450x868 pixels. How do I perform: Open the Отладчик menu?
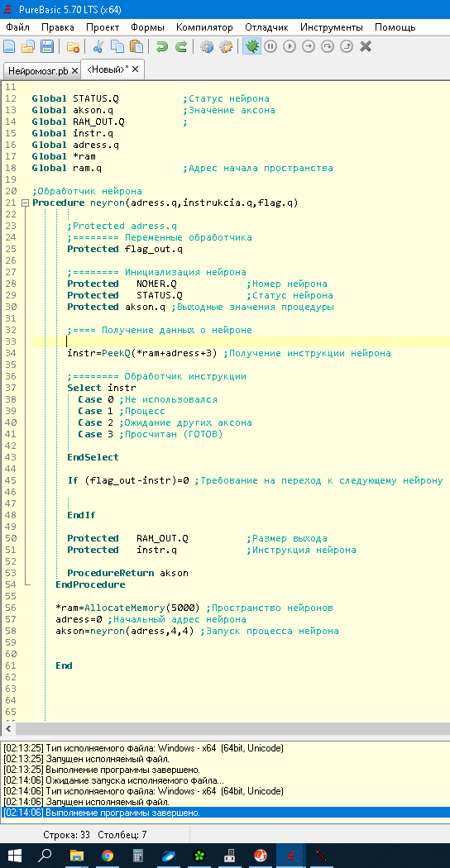click(x=266, y=27)
